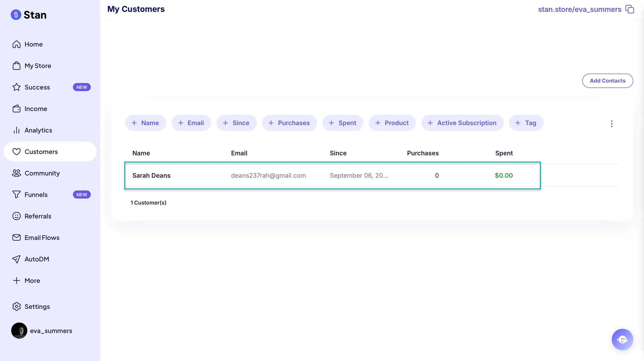The height and width of the screenshot is (361, 644).
Task: Click the Funnels filter icon
Action: point(16,194)
